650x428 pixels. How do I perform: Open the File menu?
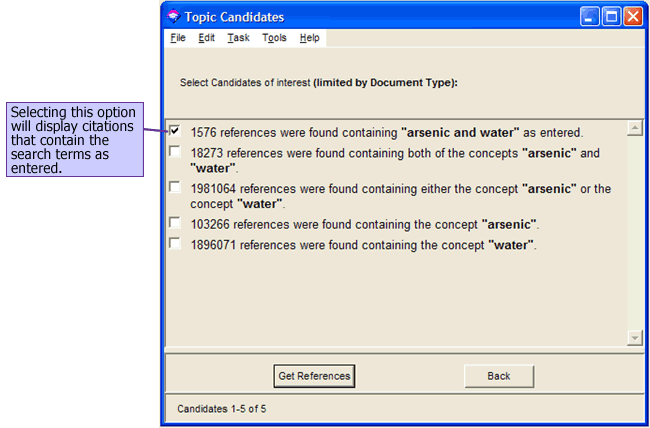(x=178, y=38)
